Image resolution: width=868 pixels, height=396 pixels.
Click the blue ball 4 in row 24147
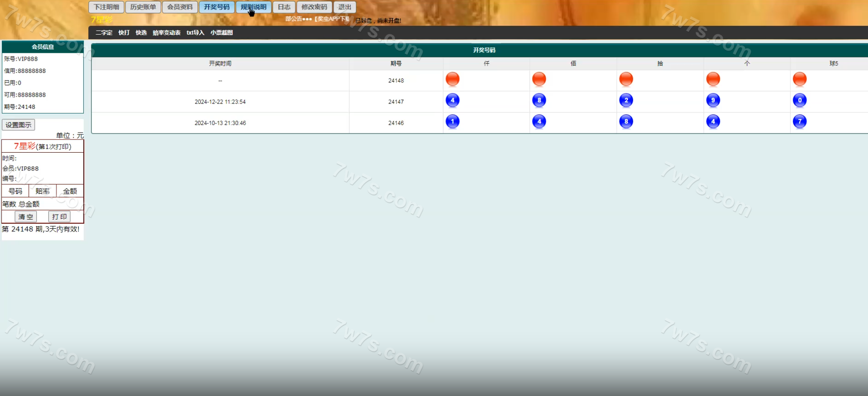(x=452, y=100)
